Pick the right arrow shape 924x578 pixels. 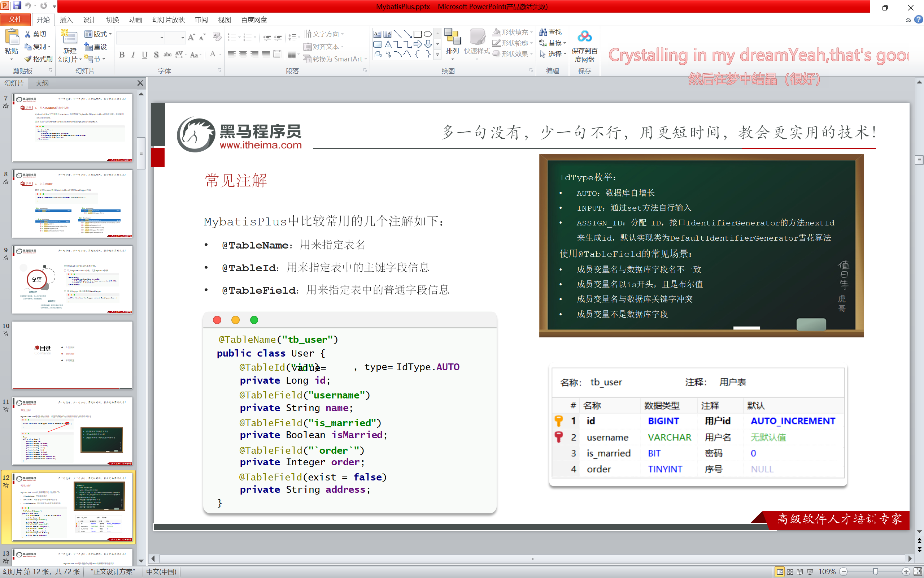(x=418, y=44)
